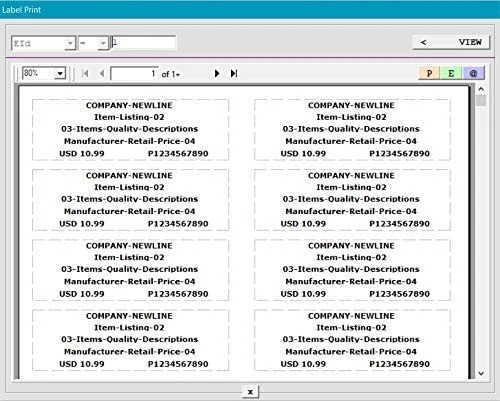500x401 pixels.
Task: Click the scrollbar down arrow
Action: click(x=481, y=373)
